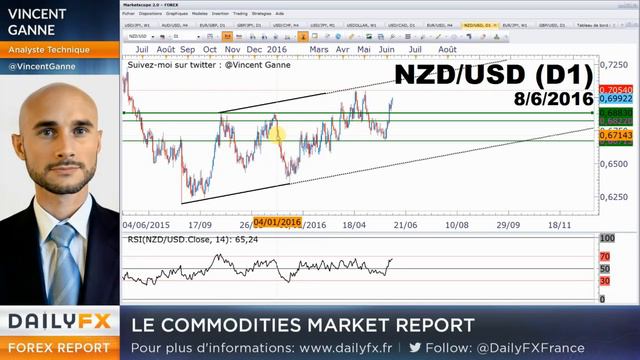This screenshot has width=640, height=360.
Task: Open the Insertion menu
Action: point(220,13)
